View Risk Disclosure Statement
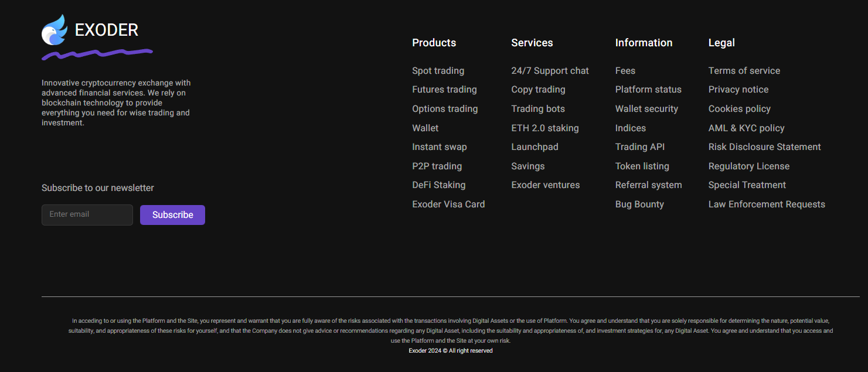This screenshot has width=868, height=372. [x=764, y=147]
